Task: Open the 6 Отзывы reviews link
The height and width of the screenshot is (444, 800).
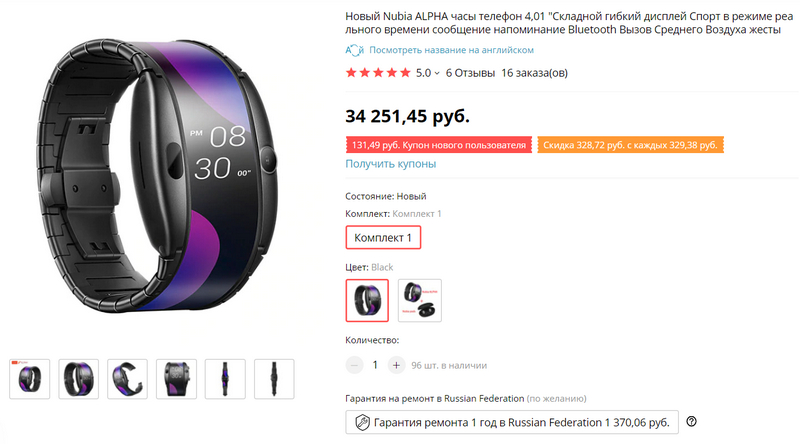Action: click(x=469, y=73)
